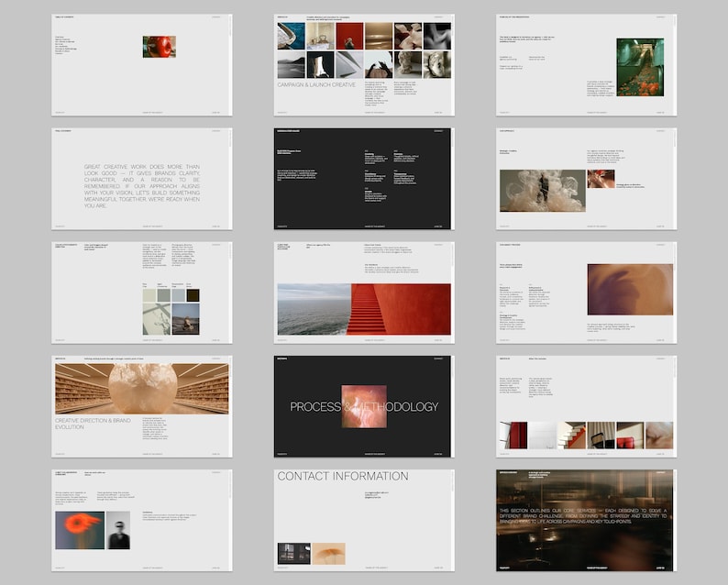Pick the pale blue-gray color swatch
Viewport: 728px width, 585px height.
coord(178,295)
